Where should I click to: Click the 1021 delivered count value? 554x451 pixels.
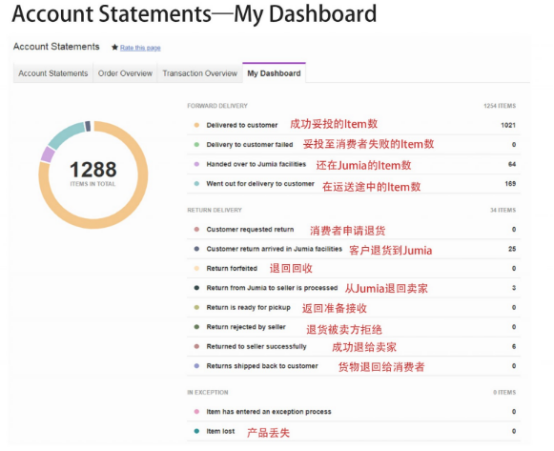coord(508,125)
